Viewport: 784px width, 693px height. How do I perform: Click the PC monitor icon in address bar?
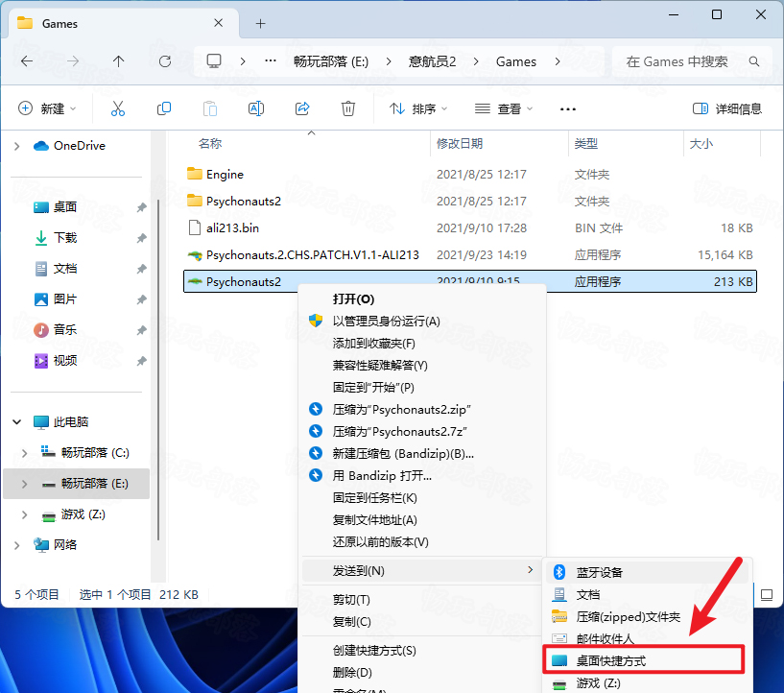pyautogui.click(x=214, y=61)
